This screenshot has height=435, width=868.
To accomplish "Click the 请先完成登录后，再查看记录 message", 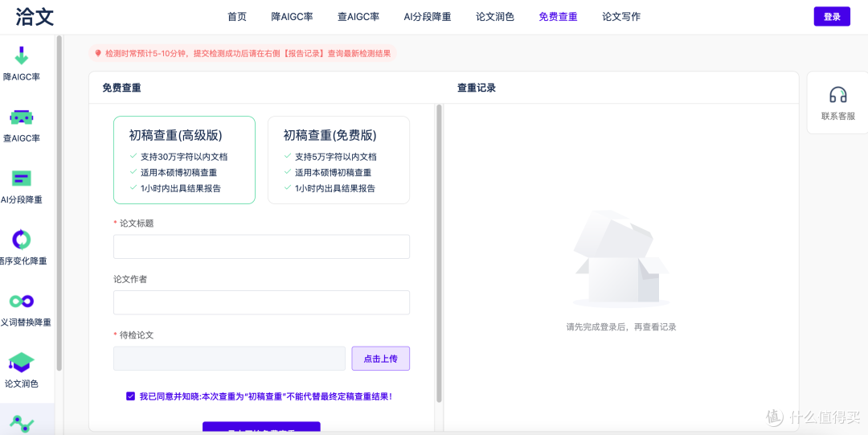I will 621,327.
